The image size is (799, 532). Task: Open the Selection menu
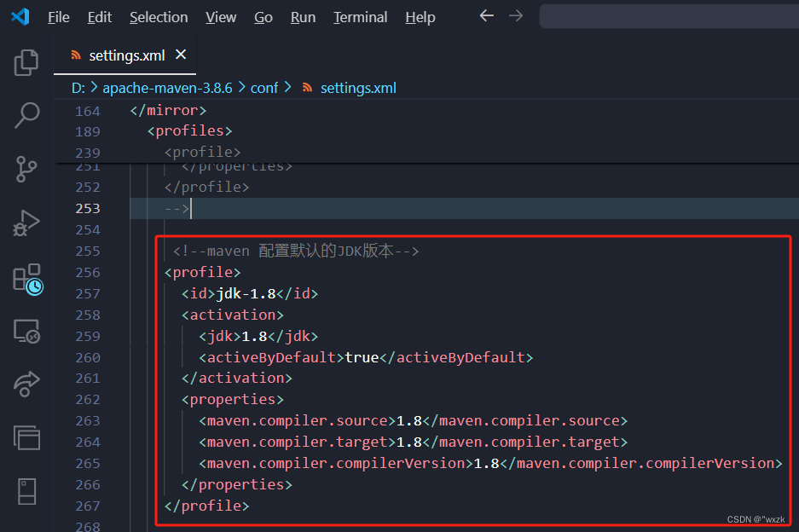coord(159,17)
